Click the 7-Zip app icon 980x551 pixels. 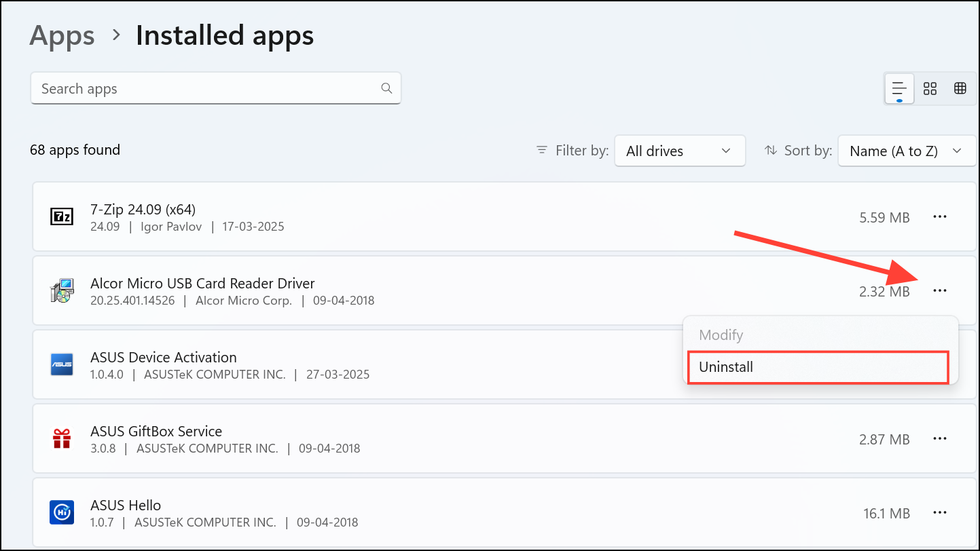point(62,216)
